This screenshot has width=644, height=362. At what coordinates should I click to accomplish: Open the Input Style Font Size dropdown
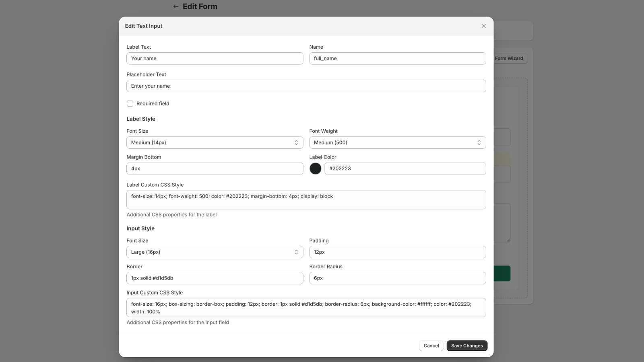[x=215, y=252]
